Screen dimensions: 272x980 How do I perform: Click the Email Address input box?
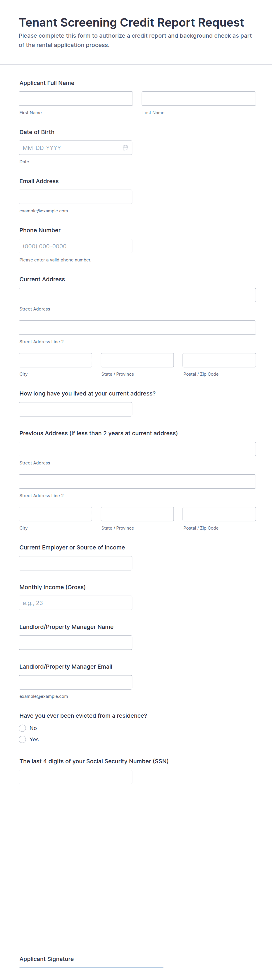75,197
